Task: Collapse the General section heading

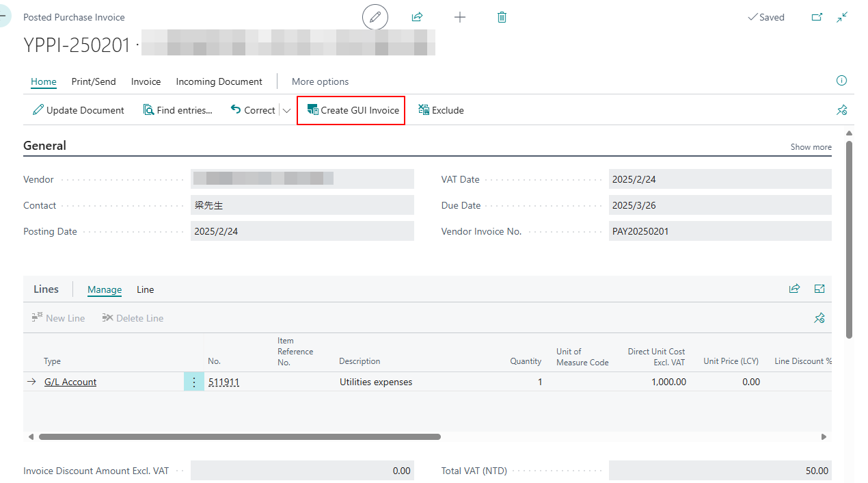Action: tap(45, 146)
